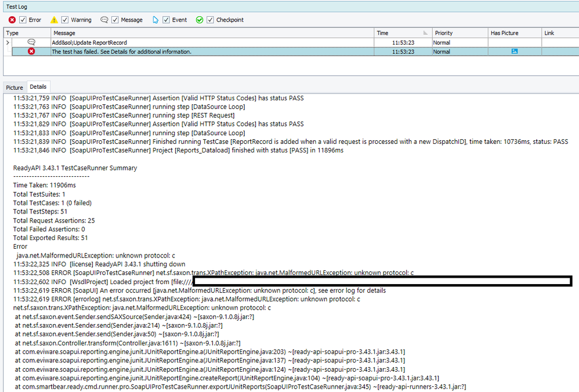Click message bubble icon in Add/Update ReportRecord row
Screen dimensions: 579x392
coord(31,42)
